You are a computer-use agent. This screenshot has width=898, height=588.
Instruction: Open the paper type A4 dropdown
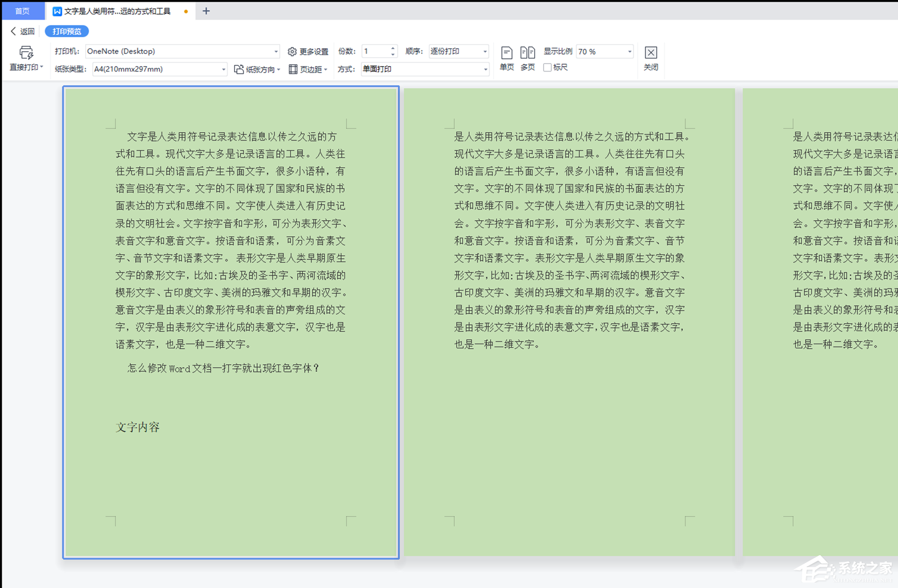click(160, 69)
